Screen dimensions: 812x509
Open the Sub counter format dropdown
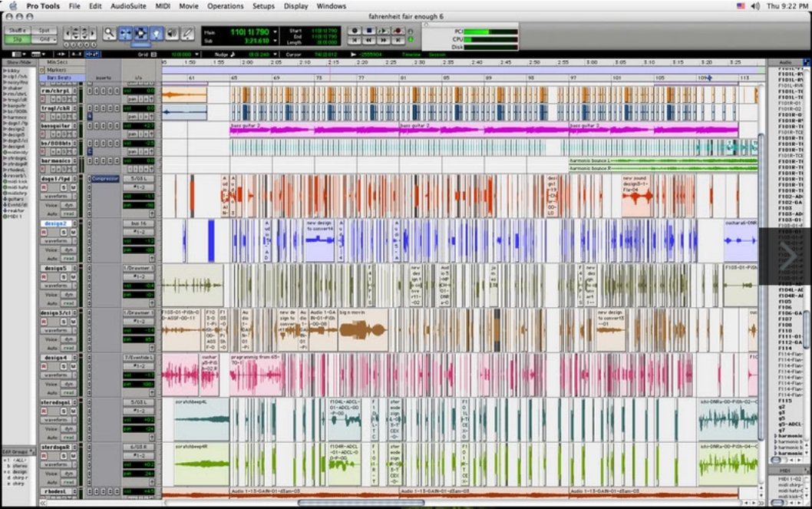pyautogui.click(x=275, y=41)
